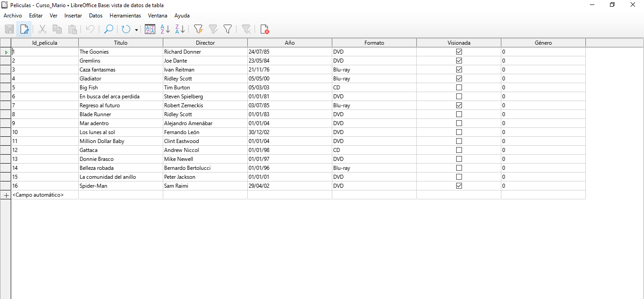The width and height of the screenshot is (644, 299).
Task: Click the Refresh circular arrow icon
Action: tap(126, 29)
